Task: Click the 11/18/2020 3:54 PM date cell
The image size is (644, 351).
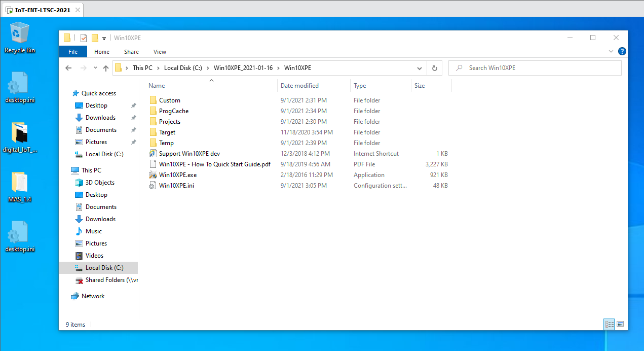Action: (306, 132)
